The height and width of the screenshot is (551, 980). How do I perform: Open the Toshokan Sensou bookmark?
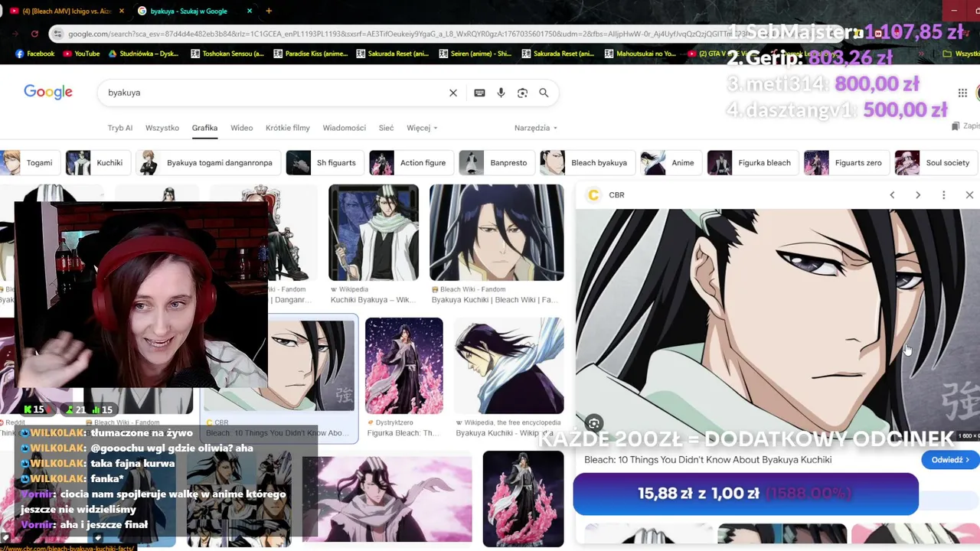click(227, 54)
